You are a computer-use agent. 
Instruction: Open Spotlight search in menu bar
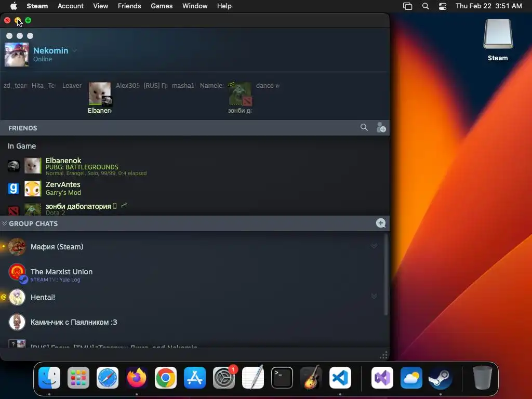(x=425, y=6)
